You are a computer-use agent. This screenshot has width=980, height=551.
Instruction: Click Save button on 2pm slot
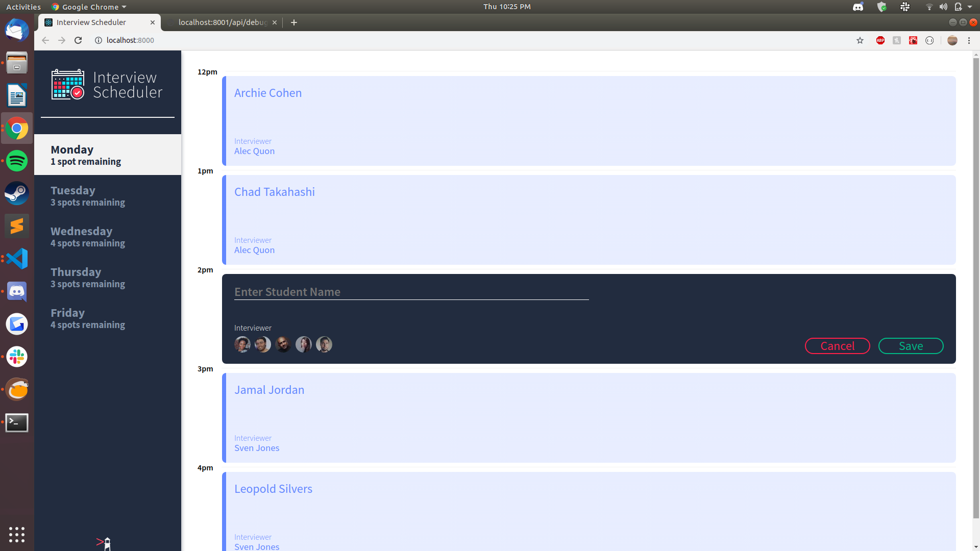pos(910,345)
